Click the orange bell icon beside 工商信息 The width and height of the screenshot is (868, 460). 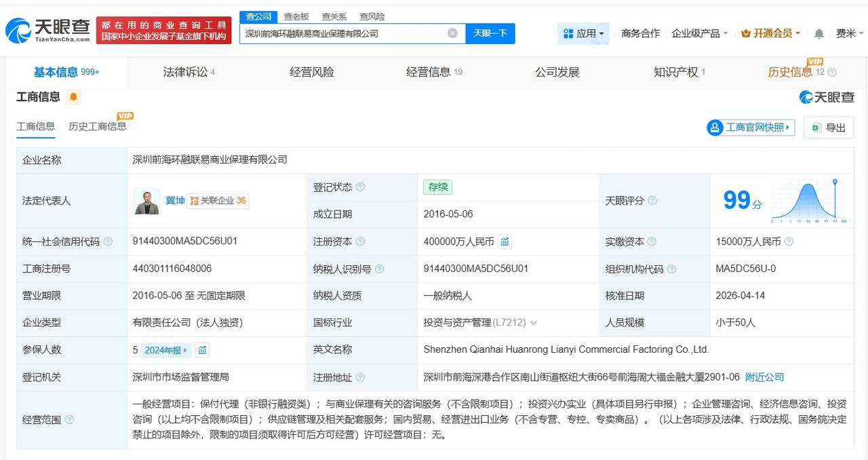coord(73,97)
